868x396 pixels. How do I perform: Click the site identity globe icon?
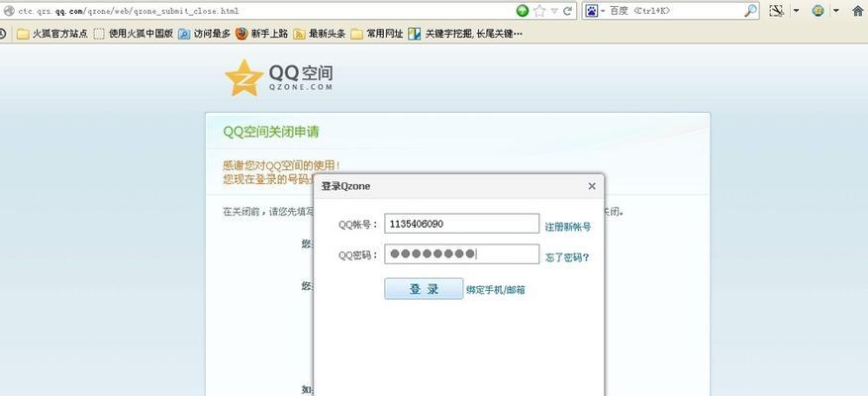pos(9,11)
